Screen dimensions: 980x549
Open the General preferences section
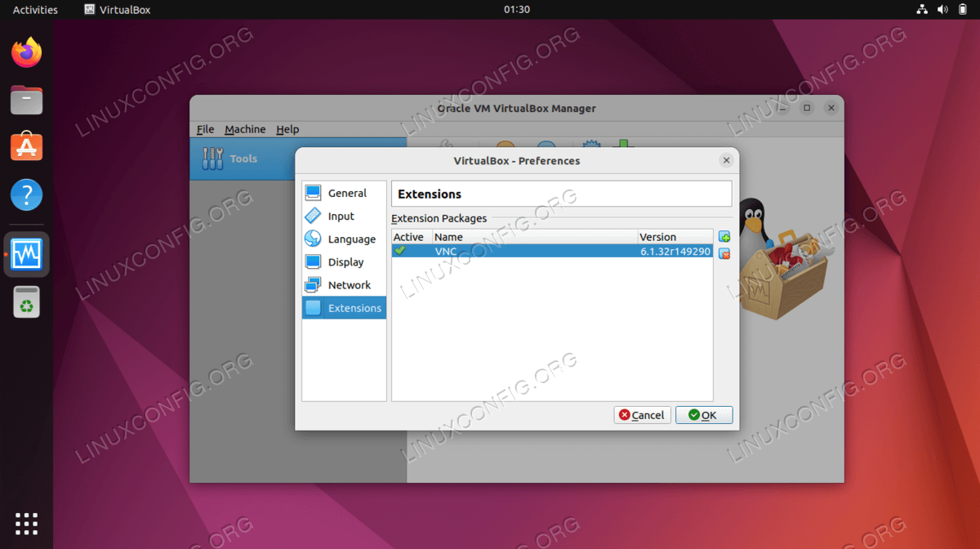[344, 194]
